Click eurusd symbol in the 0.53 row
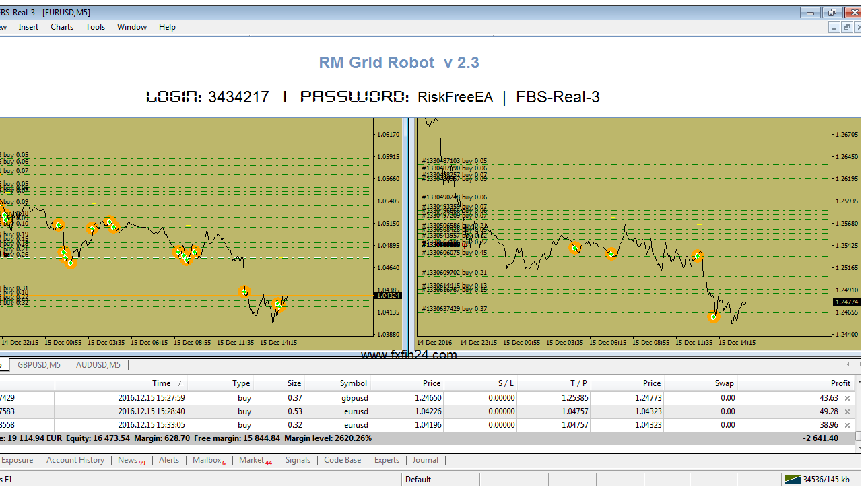The height and width of the screenshot is (495, 868). tap(356, 411)
